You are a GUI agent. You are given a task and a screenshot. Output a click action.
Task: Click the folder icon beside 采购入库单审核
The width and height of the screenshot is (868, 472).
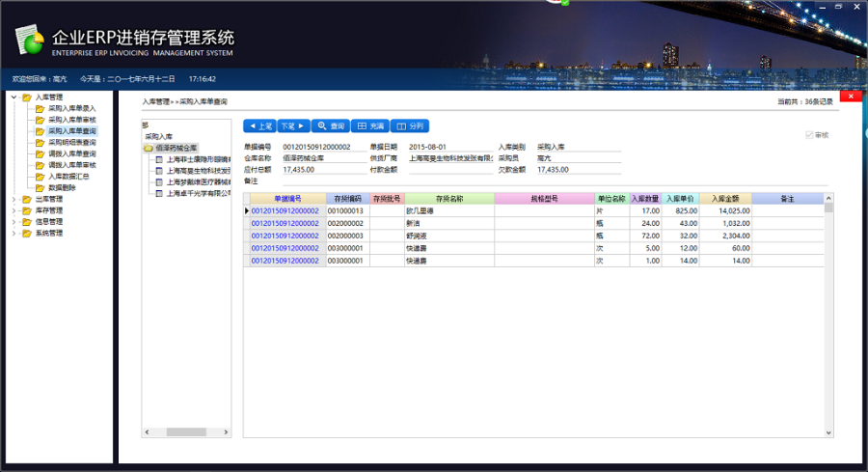pos(40,120)
